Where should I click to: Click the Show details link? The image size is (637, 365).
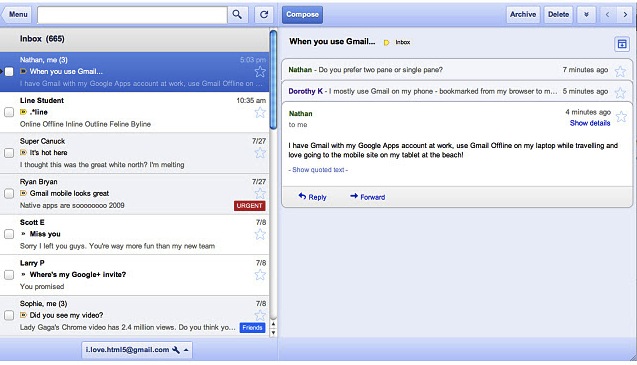pos(590,123)
